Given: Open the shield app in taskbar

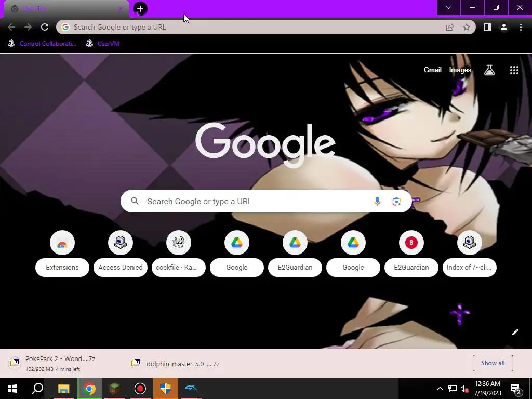Looking at the screenshot, I should [x=166, y=389].
